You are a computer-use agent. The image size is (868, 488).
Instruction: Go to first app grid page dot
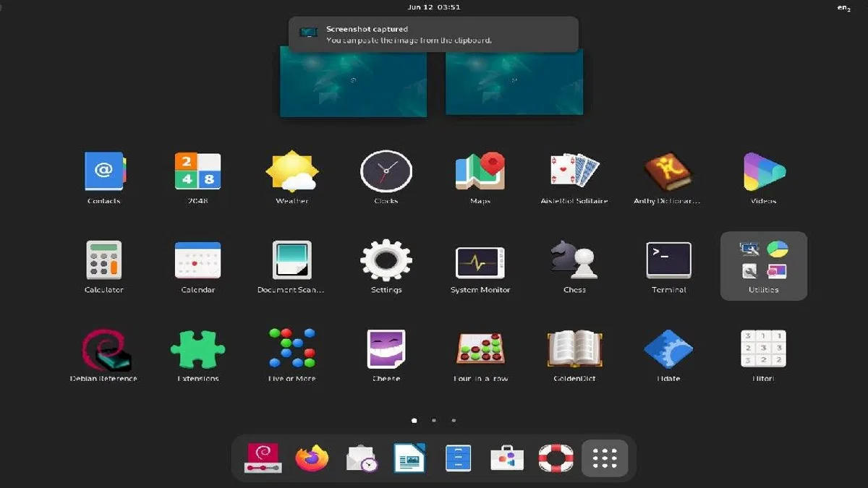(414, 420)
